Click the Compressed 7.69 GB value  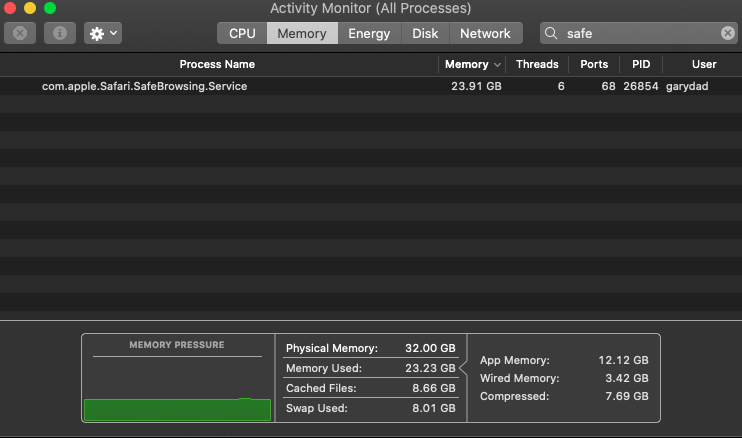627,396
